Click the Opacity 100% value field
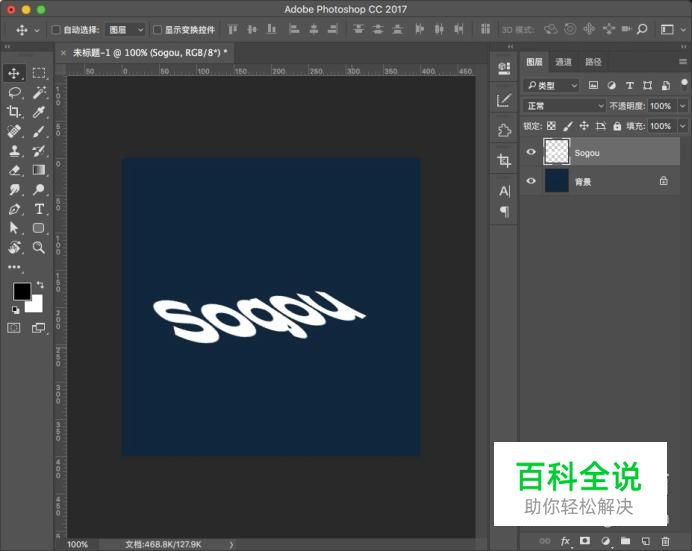 click(x=662, y=106)
